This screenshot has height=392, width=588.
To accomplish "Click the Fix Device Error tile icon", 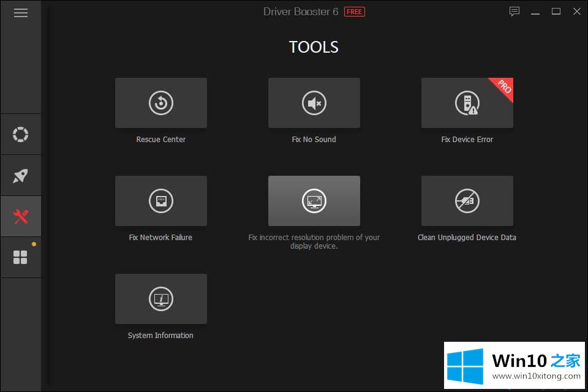I will click(x=467, y=103).
